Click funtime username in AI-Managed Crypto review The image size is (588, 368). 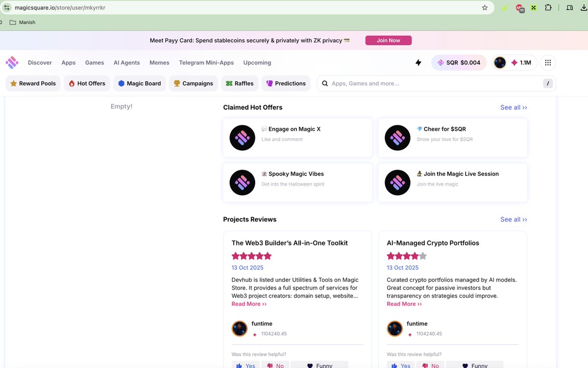(417, 324)
